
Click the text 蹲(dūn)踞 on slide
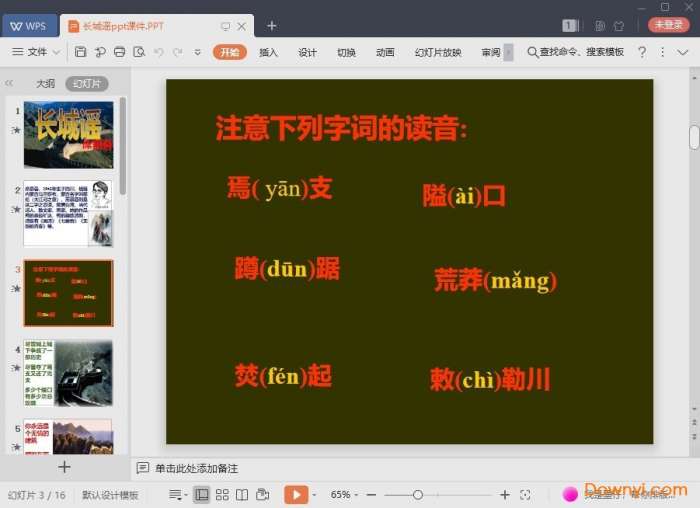[287, 268]
